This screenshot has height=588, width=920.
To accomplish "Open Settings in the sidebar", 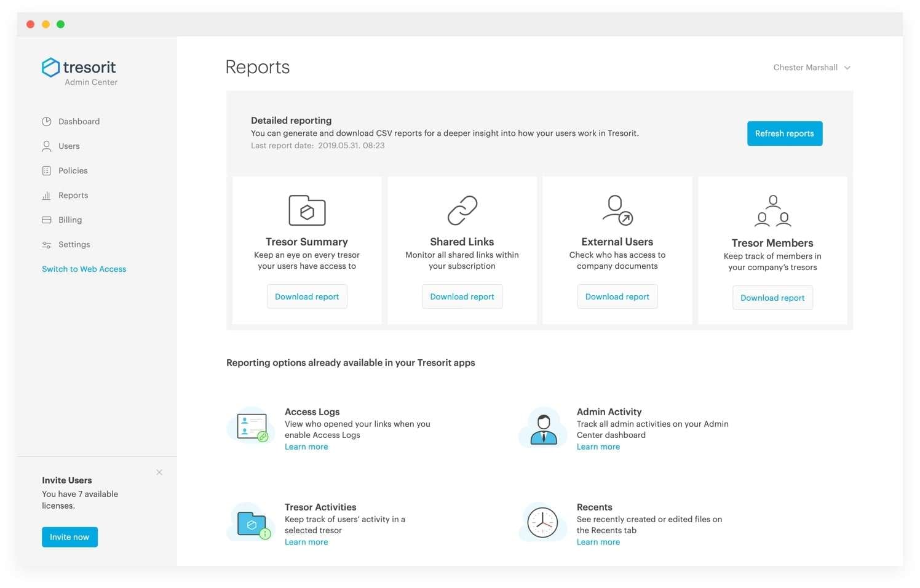I will click(x=74, y=245).
